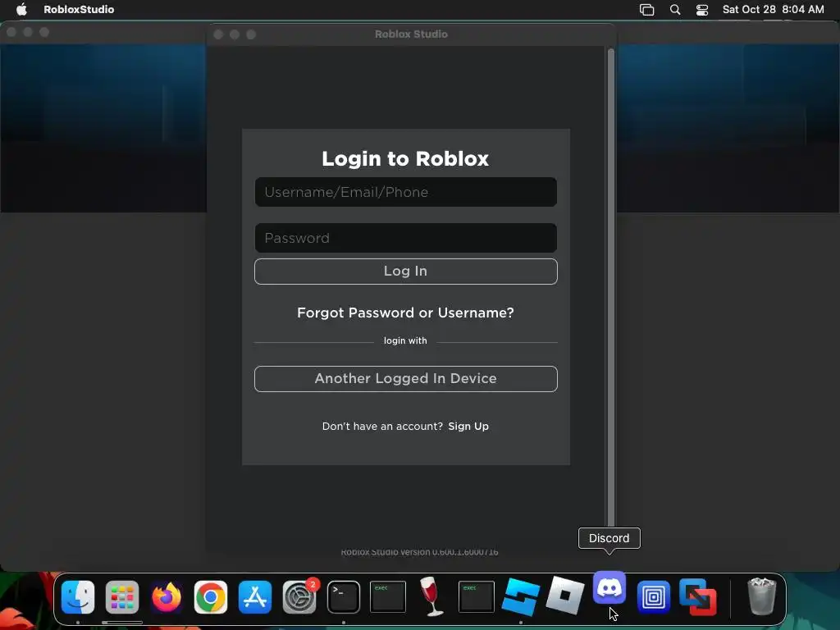The height and width of the screenshot is (630, 840).
Task: Open Launchpad in the dock
Action: pos(122,597)
